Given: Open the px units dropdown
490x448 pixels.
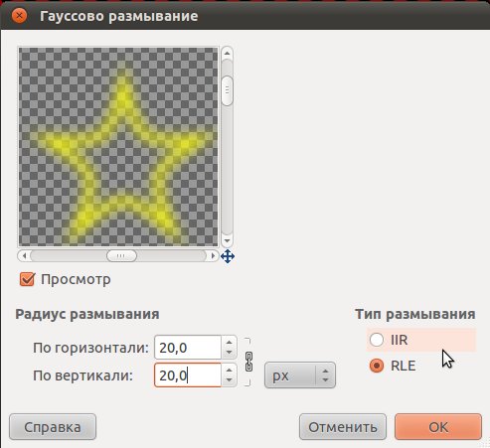Looking at the screenshot, I should 300,375.
